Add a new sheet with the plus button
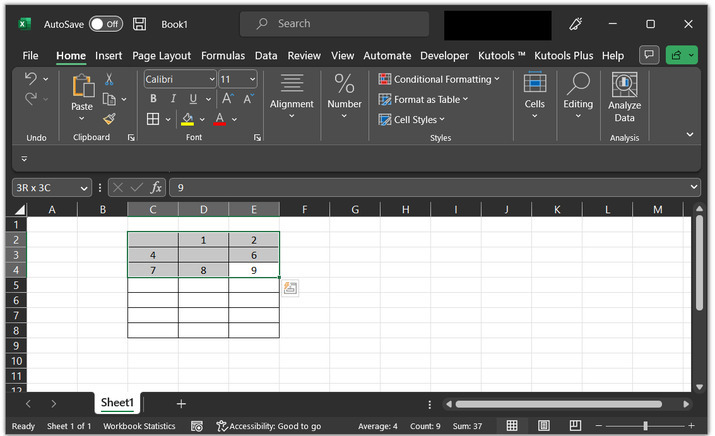This screenshot has height=436, width=715. [x=181, y=403]
